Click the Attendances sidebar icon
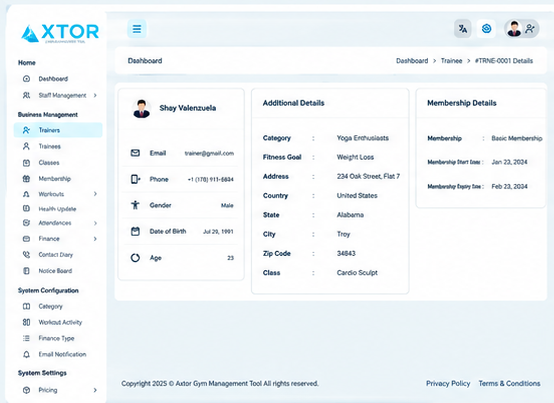554x403 pixels. click(x=26, y=223)
